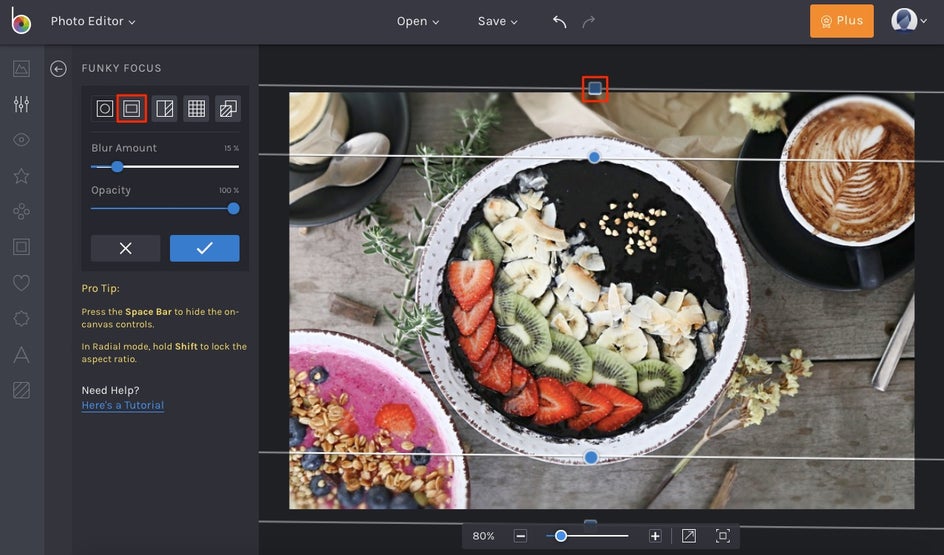The width and height of the screenshot is (944, 555).
Task: Go back using Funky Focus back arrow
Action: tap(58, 68)
